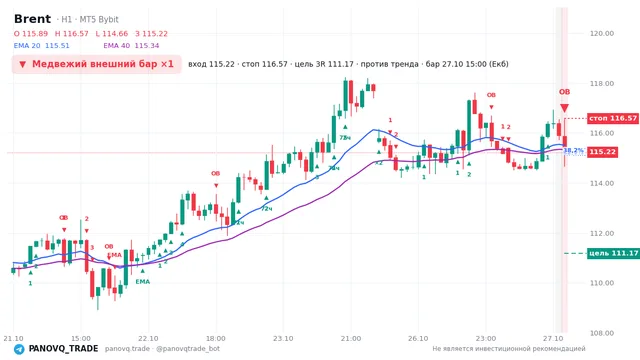The width and height of the screenshot is (640, 360).
Task: Click the цель 111.17 target tag
Action: [613, 253]
